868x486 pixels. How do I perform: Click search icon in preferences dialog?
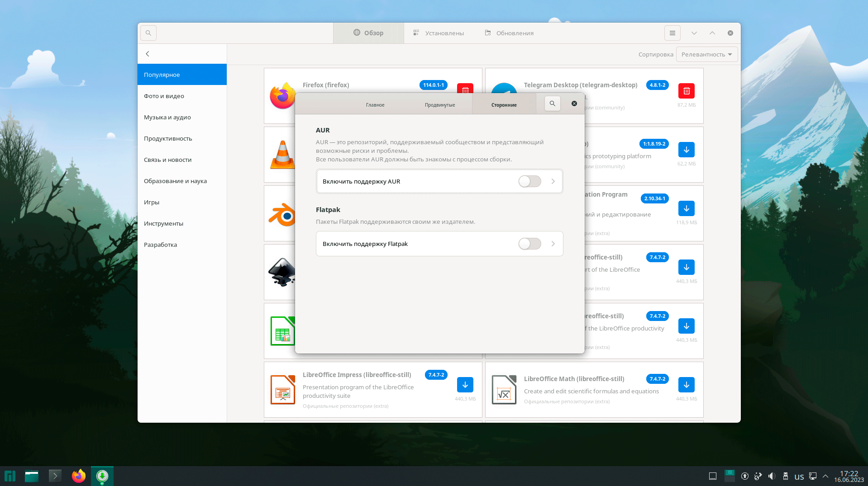click(x=553, y=104)
